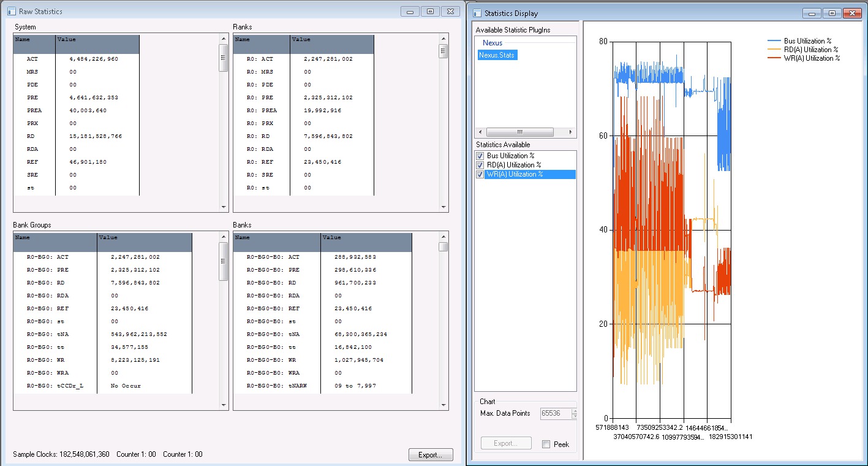
Task: Click Sample Clocks status text
Action: [x=61, y=455]
